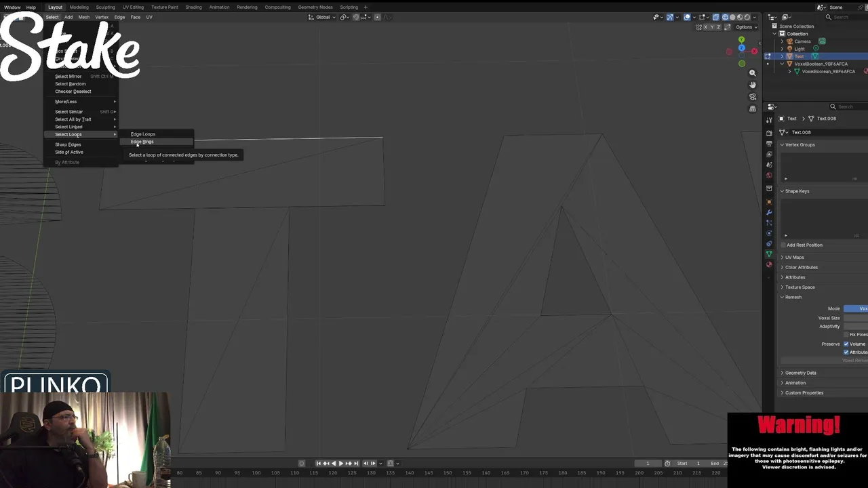This screenshot has height=488, width=868.
Task: Click the mesh symmetry butterfly icon
Action: (698, 27)
